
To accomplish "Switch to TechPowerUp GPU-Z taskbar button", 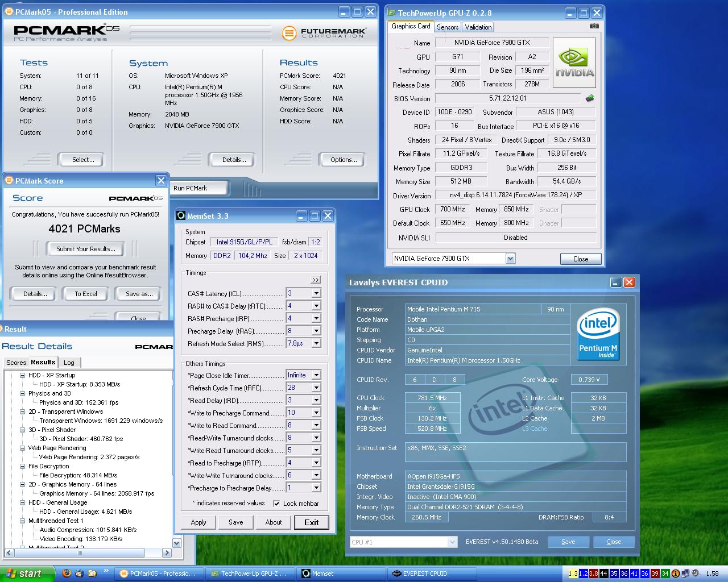I will point(251,573).
